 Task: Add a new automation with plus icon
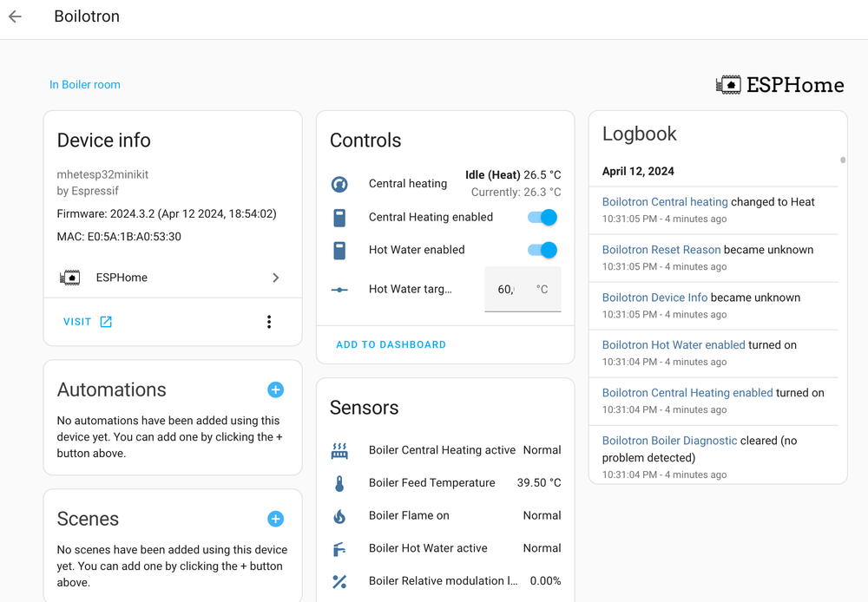[275, 389]
